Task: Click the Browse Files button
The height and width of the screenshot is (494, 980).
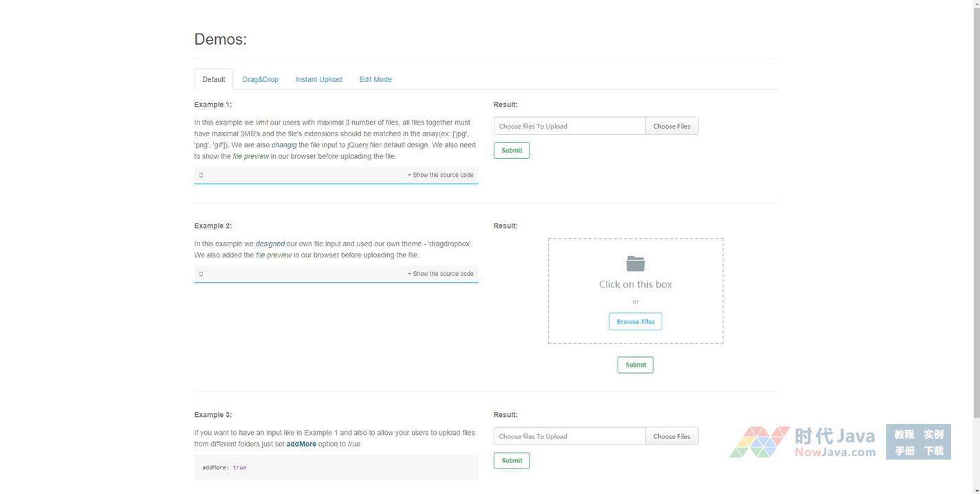Action: 635,321
